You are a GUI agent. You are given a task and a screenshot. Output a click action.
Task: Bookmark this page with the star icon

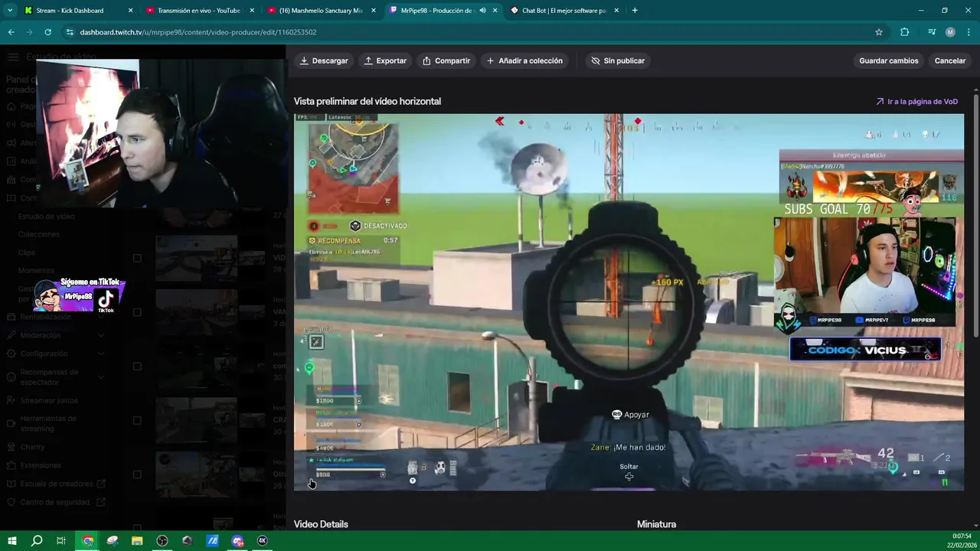pos(879,32)
